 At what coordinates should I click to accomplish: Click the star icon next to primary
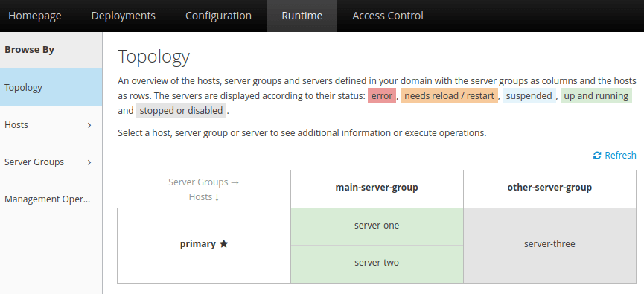[x=223, y=244]
